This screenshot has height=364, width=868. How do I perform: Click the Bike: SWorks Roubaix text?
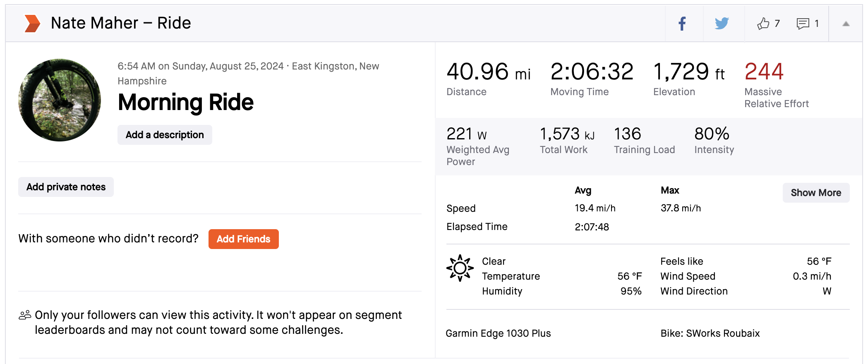coord(710,333)
